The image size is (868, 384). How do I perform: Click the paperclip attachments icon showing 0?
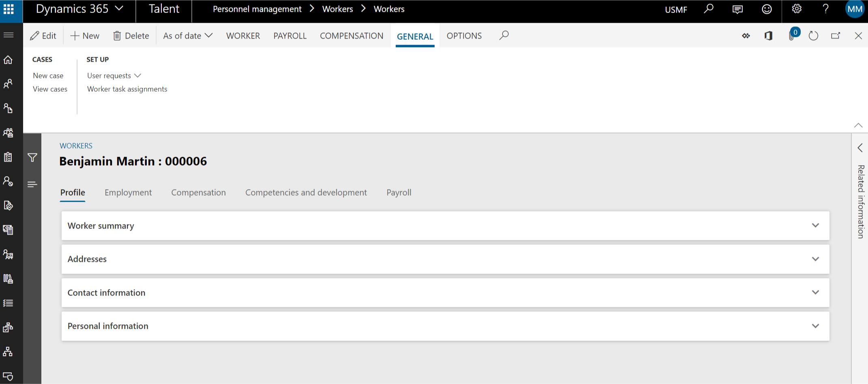[x=792, y=36]
